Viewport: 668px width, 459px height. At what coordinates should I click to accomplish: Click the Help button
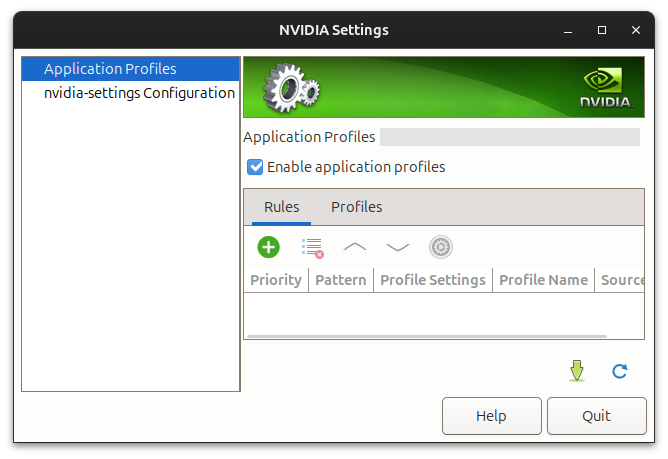(x=492, y=416)
